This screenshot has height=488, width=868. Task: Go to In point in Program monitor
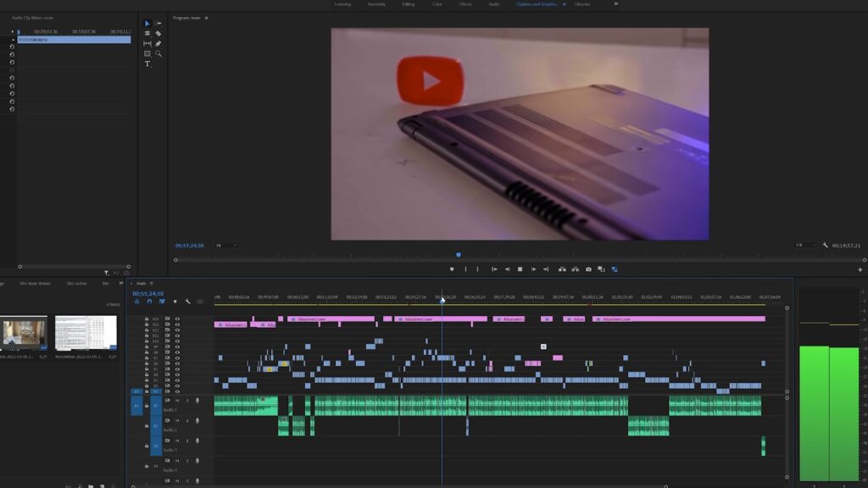[494, 269]
